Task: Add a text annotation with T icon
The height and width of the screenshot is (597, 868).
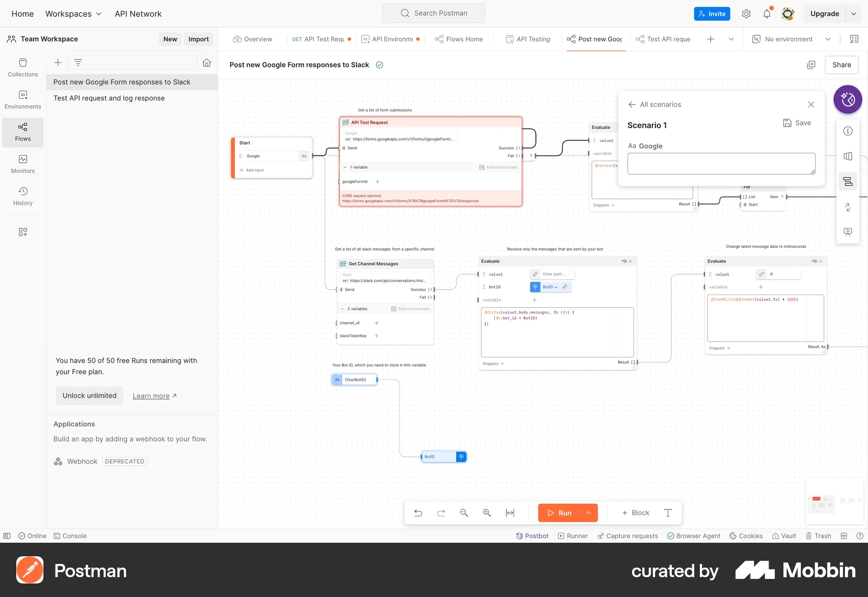Action: [x=668, y=512]
